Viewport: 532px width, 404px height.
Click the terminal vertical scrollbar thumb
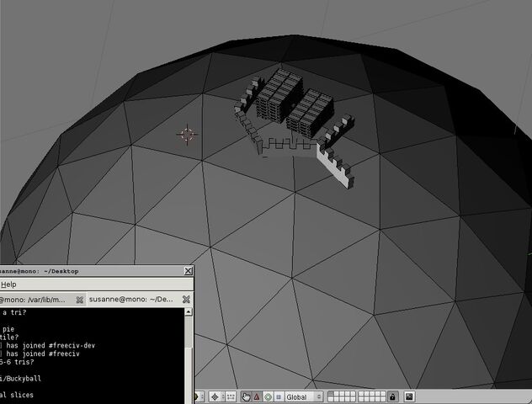click(189, 375)
